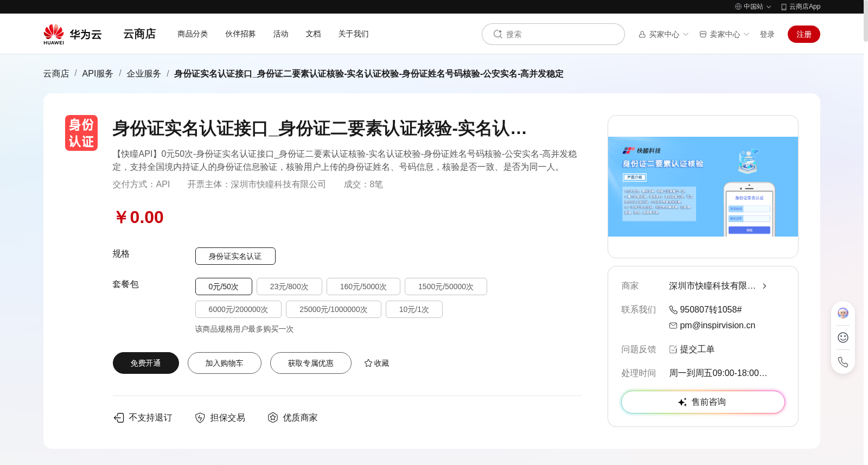Click the red 注册 button
This screenshot has height=465, width=868.
(x=804, y=34)
